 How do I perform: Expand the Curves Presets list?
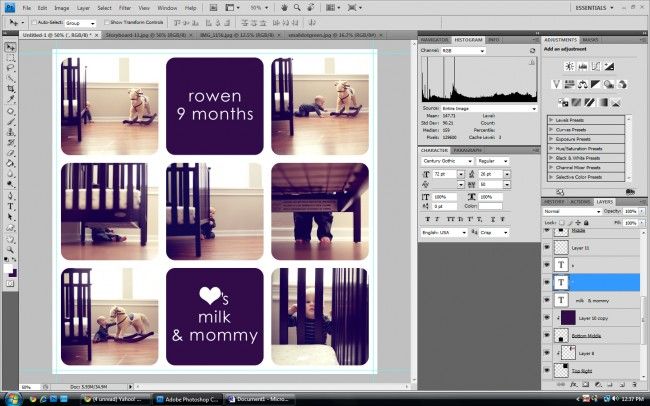click(550, 130)
